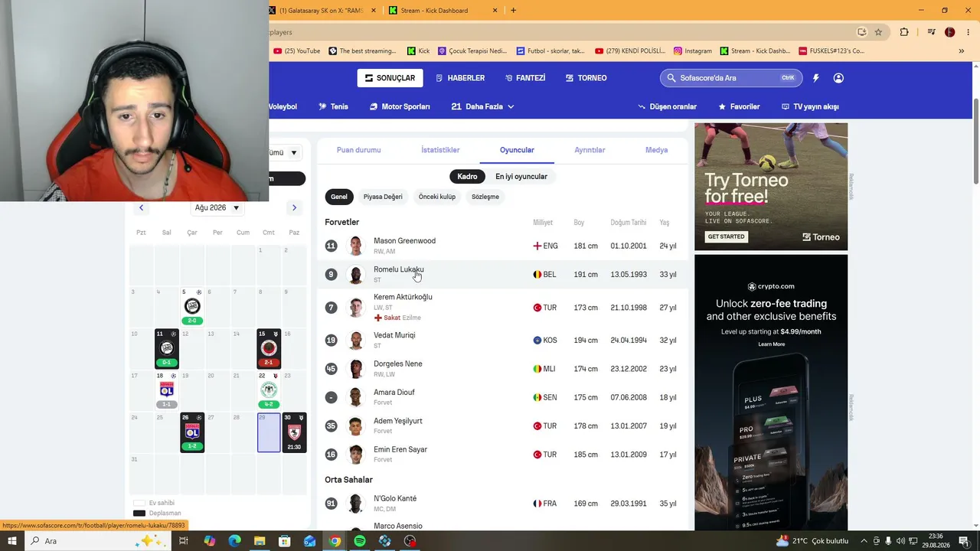
Task: Open Chrome's three-dot menu
Action: [x=967, y=32]
